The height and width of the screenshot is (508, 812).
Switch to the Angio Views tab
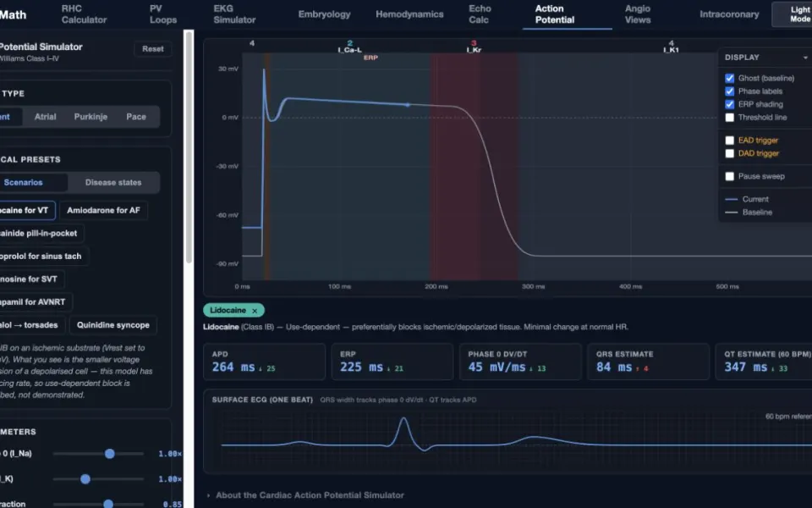coord(638,14)
